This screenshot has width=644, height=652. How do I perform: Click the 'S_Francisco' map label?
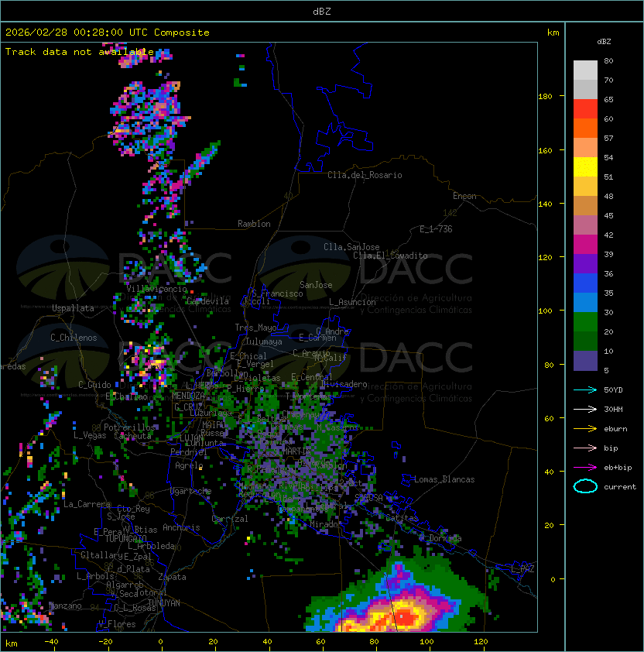click(x=277, y=293)
